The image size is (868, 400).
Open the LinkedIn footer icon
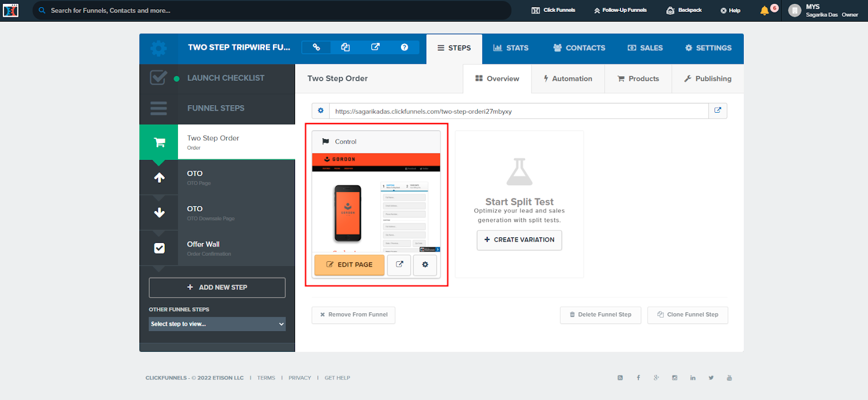(x=693, y=378)
